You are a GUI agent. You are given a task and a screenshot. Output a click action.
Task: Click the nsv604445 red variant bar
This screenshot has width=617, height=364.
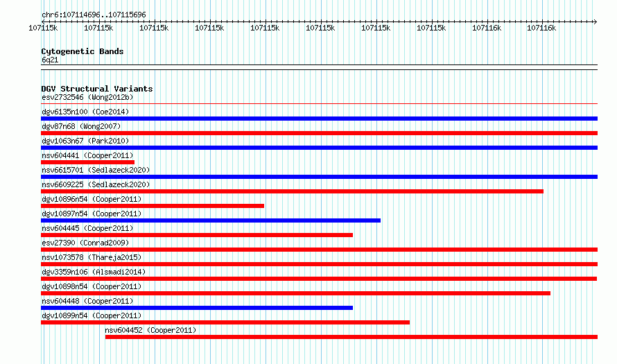(197, 235)
